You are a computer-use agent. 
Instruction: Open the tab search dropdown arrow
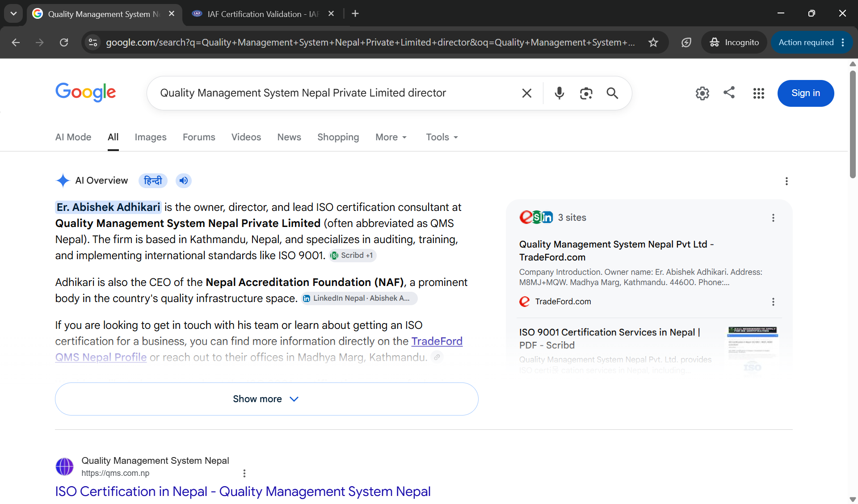[x=13, y=13]
